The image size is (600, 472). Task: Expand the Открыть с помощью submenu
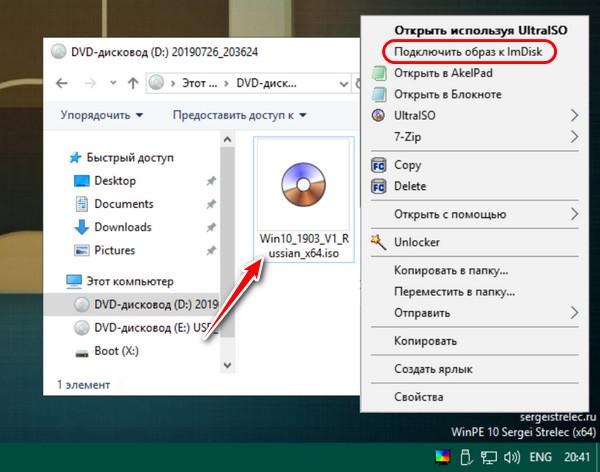[574, 214]
